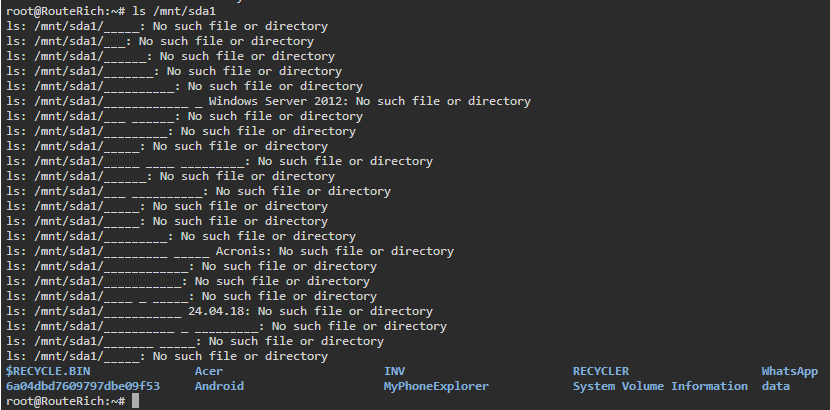The height and width of the screenshot is (410, 830).
Task: Click the WhatsApp directory name
Action: 790,371
